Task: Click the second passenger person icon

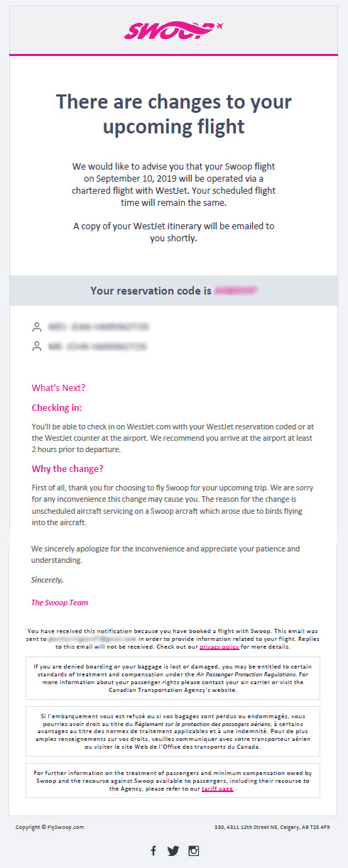Action: [37, 346]
